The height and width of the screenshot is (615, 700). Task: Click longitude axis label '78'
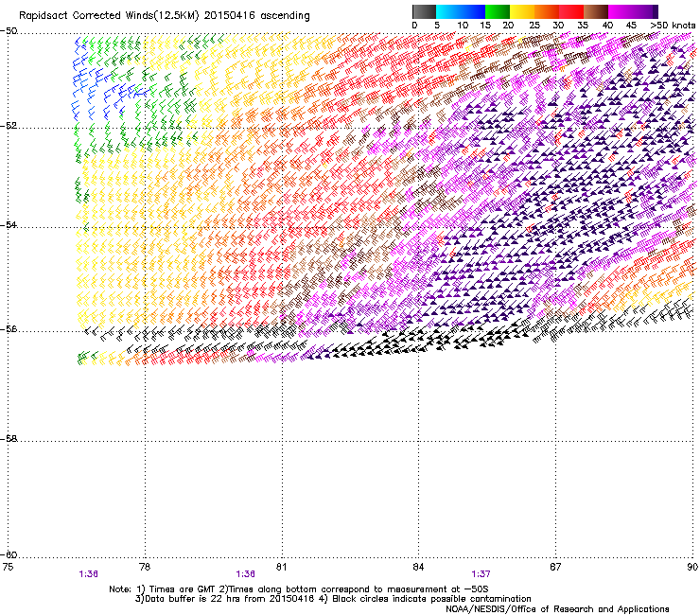click(145, 567)
